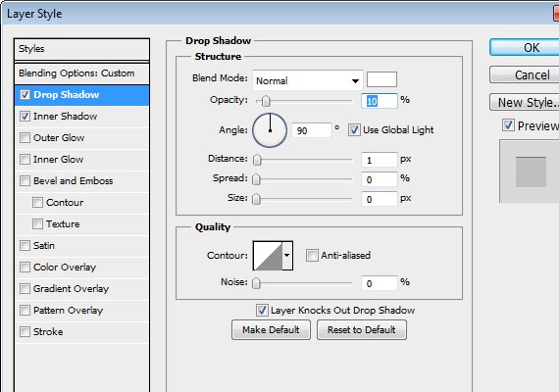Enable the Bevel and Emboss checkbox
The image size is (559, 392).
pyautogui.click(x=25, y=180)
